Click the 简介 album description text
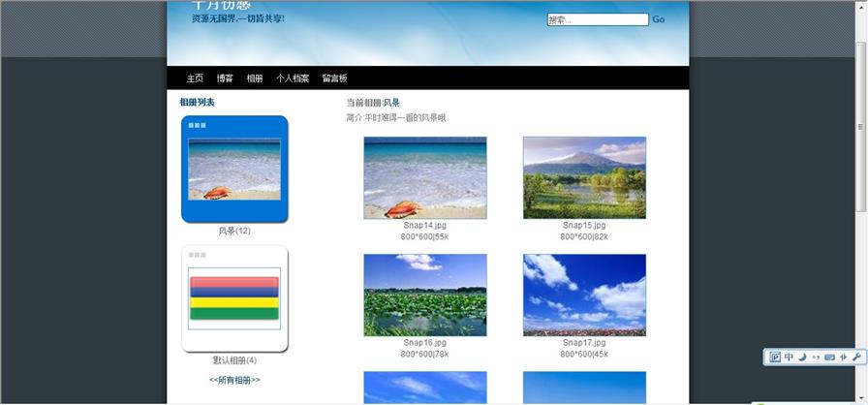This screenshot has width=868, height=405. (x=396, y=118)
